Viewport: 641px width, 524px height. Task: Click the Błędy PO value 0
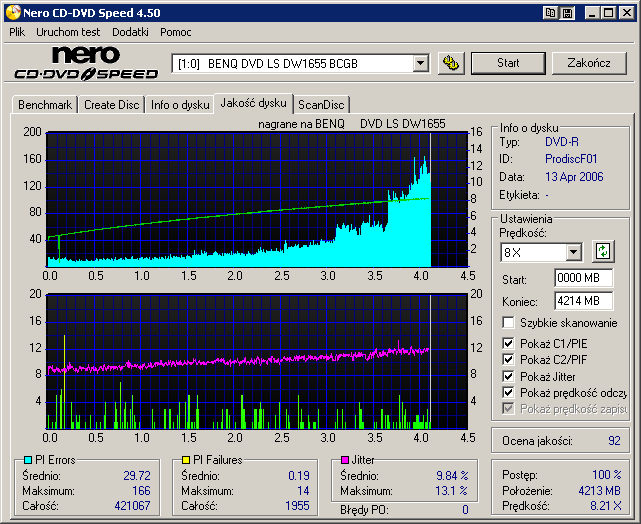(x=465, y=510)
